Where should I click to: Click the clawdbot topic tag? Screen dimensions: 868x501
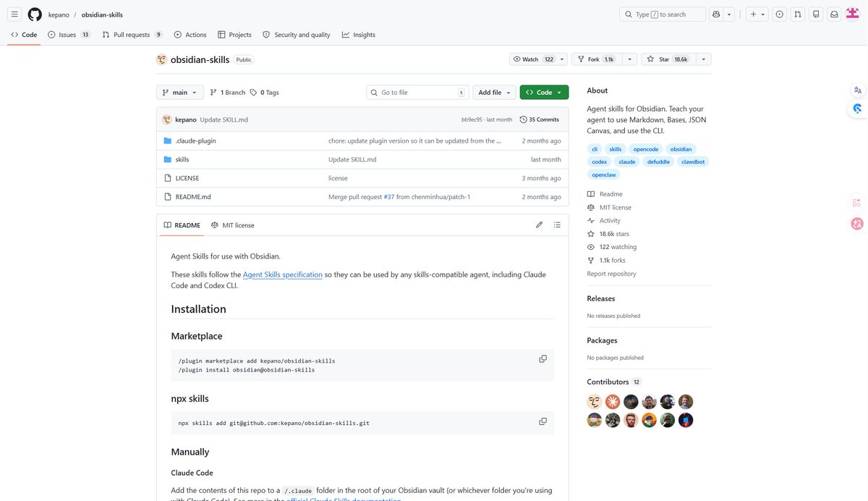693,162
